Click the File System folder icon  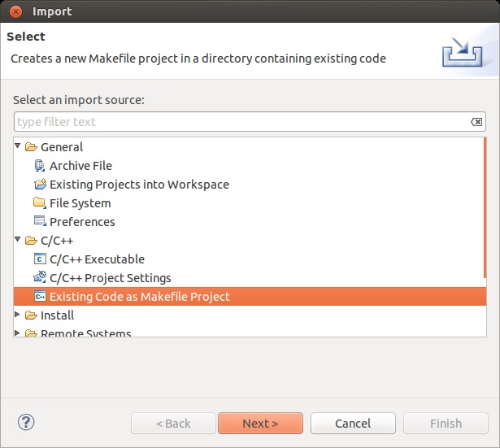pos(39,203)
